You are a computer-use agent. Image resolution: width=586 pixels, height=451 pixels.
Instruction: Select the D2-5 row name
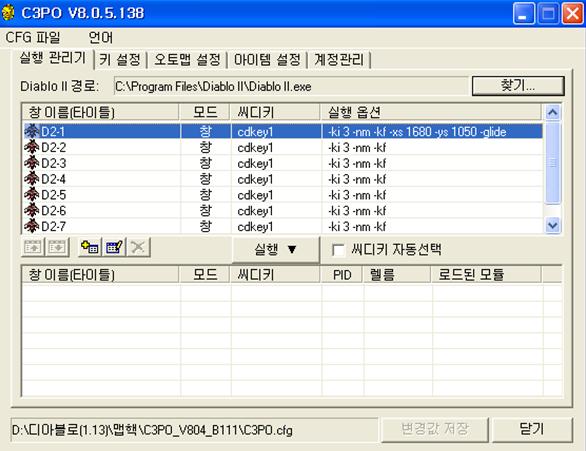(x=54, y=195)
